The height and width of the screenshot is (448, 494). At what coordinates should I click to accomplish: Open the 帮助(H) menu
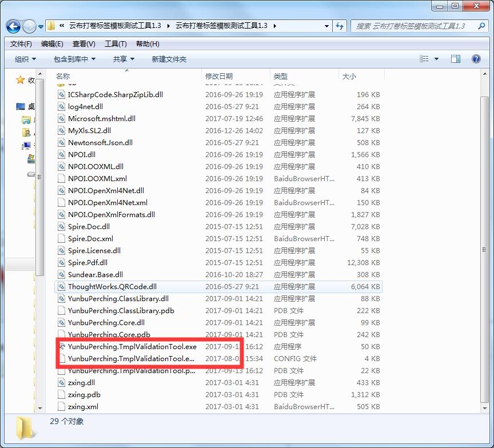[148, 44]
